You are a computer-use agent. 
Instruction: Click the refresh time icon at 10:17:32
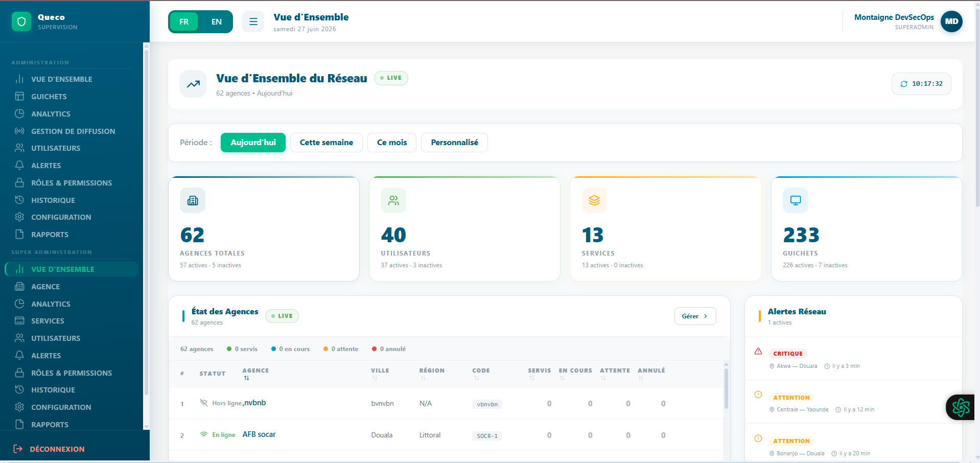point(904,84)
